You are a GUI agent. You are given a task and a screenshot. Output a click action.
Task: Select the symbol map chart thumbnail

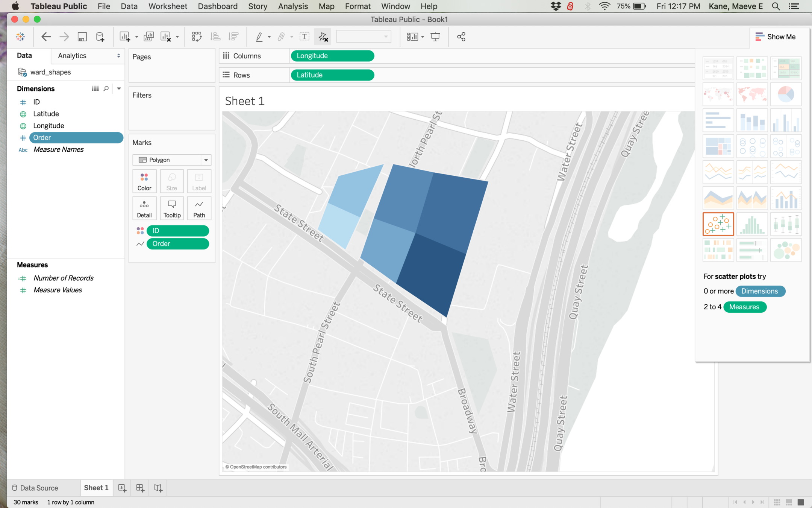click(718, 94)
